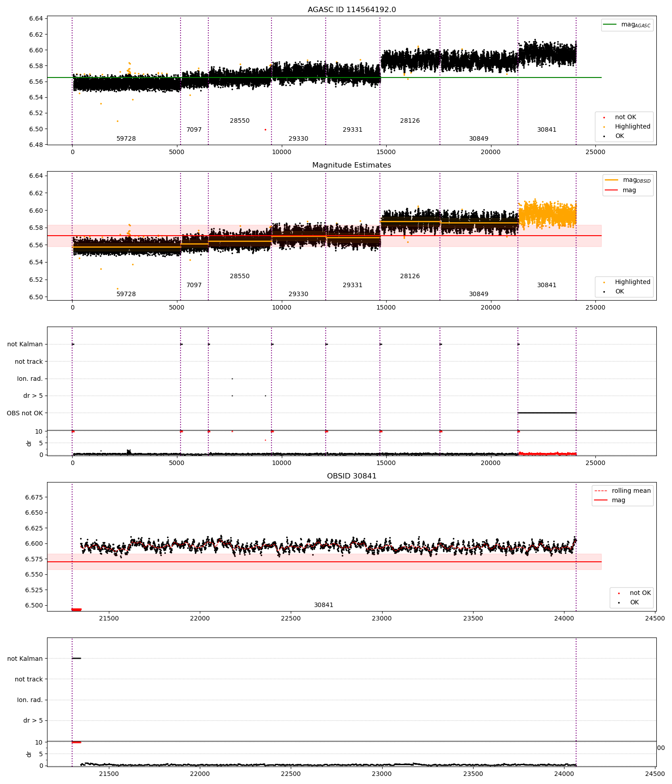Image resolution: width=672 pixels, height=784 pixels.
Task: Click the 'Magnitude Estimates' plot title
Action: [352, 165]
